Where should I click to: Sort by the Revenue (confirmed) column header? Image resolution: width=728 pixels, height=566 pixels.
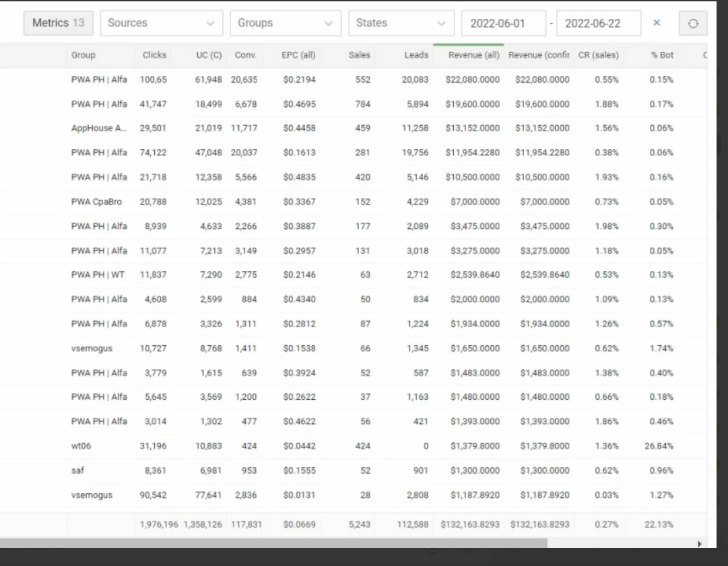pos(539,55)
